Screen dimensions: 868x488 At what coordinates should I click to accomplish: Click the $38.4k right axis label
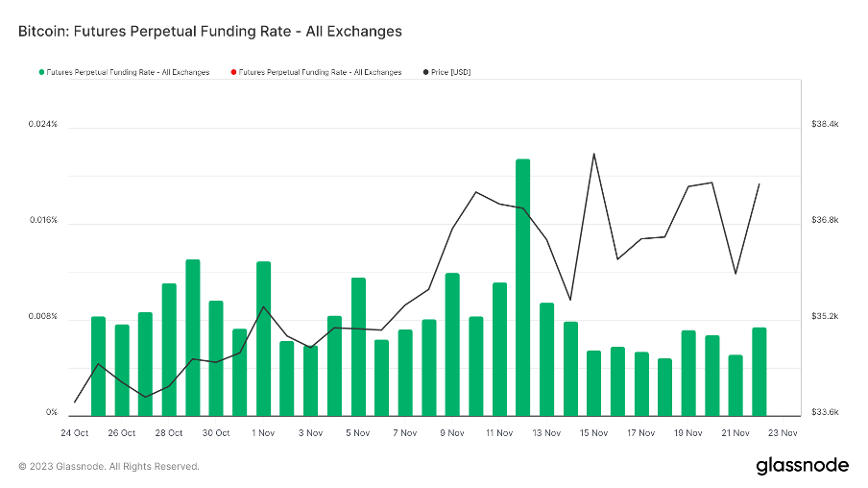(x=825, y=125)
